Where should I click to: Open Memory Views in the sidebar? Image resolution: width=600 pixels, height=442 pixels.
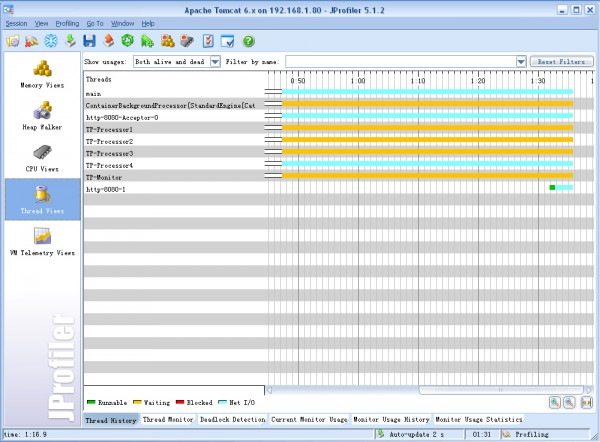tap(42, 75)
